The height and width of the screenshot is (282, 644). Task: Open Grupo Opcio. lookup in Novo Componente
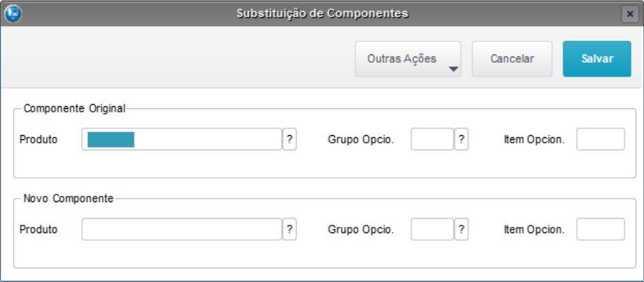coord(462,230)
